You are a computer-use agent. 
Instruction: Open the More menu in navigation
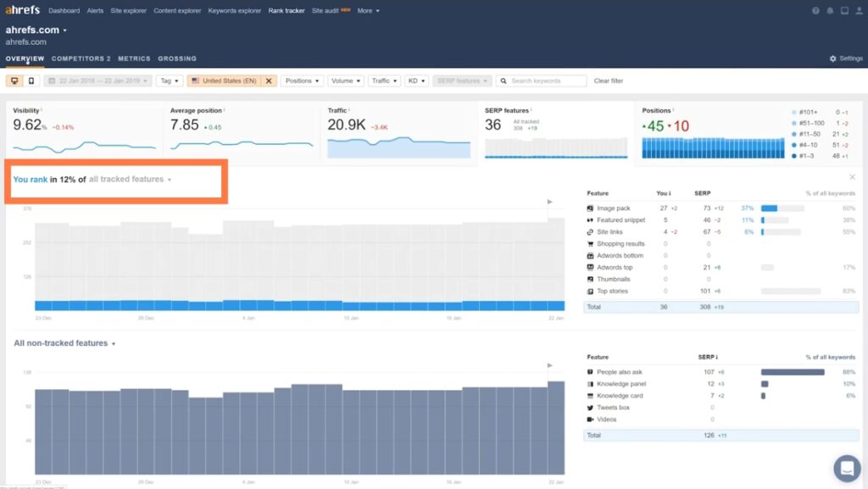368,10
